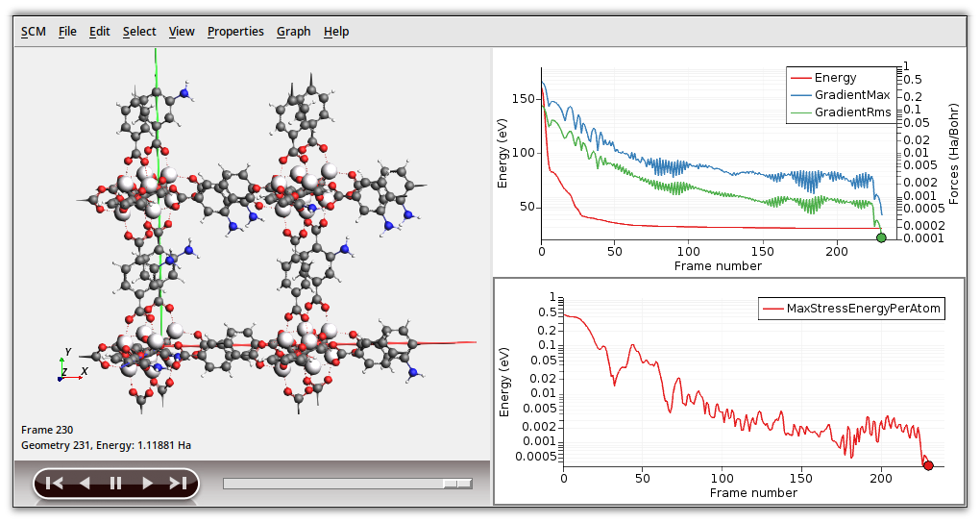Click the red marker on stress graph
This screenshot has width=980, height=523.
(x=928, y=465)
